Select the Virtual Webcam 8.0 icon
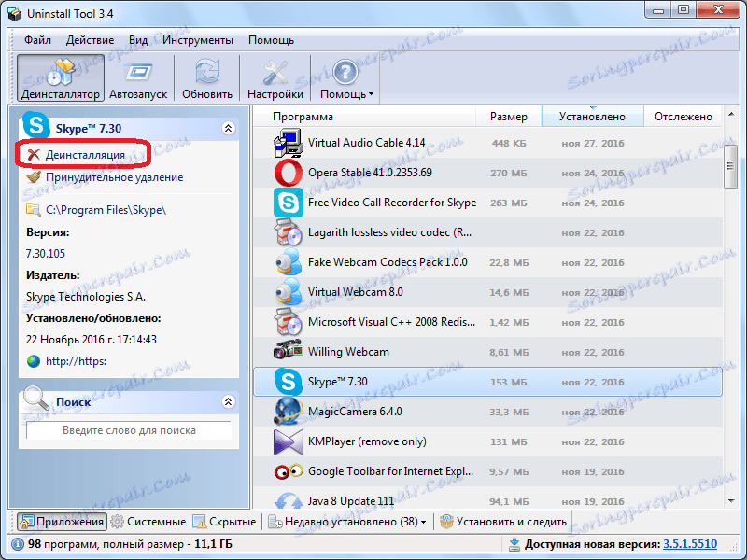Viewport: 747px width, 560px height. click(x=289, y=292)
